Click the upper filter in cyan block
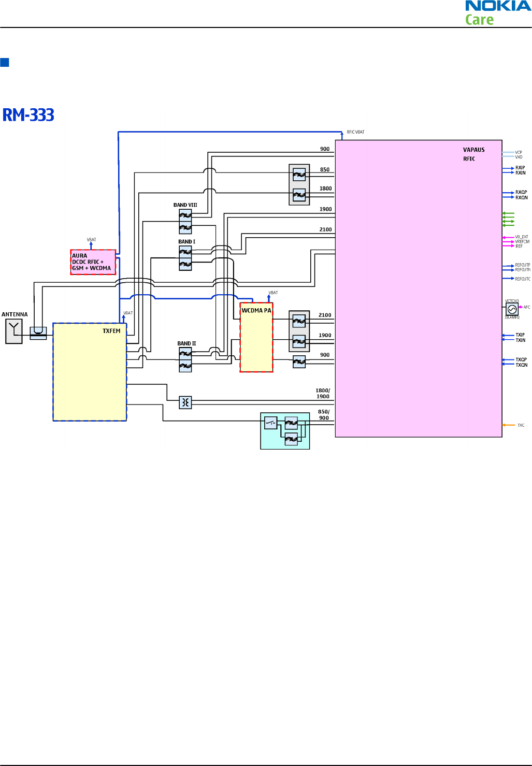 click(x=291, y=423)
